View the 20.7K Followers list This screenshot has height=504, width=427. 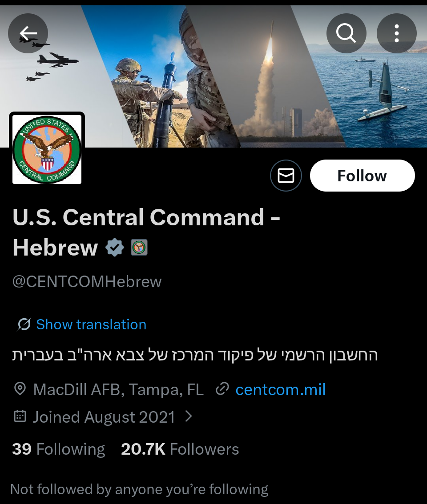click(180, 449)
